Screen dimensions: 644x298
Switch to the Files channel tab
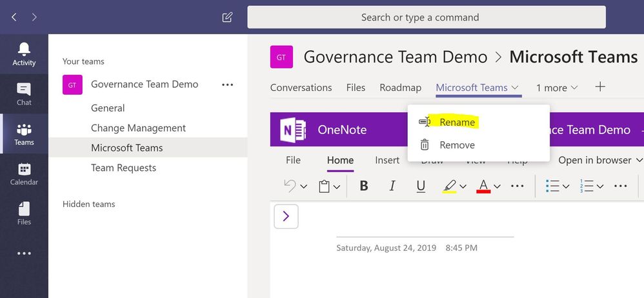pos(356,88)
